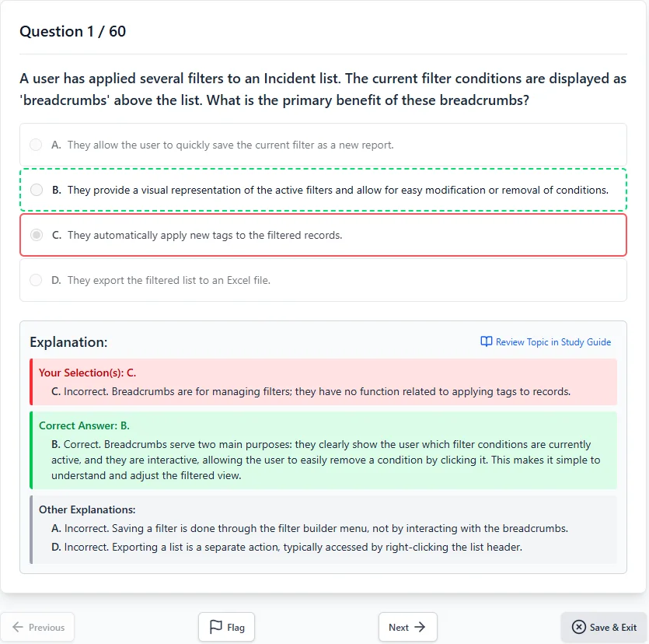Select answer B about visual filter representation

[323, 190]
